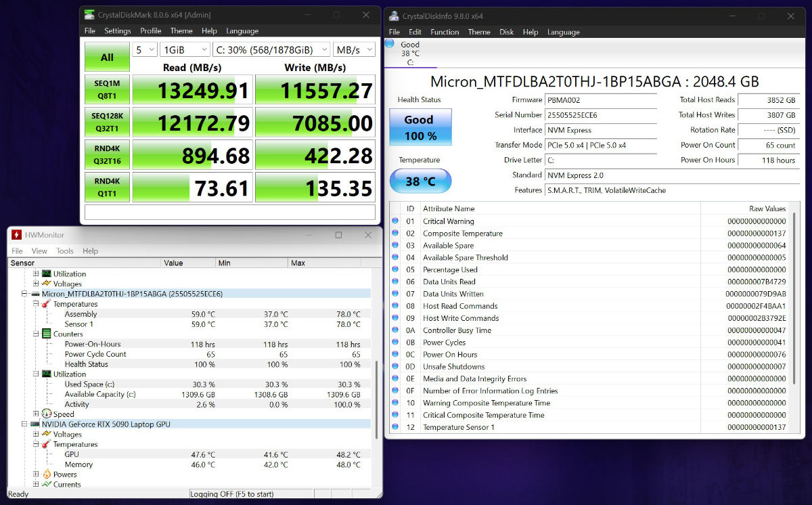812x505 pixels.
Task: Open the drive selector showing C: 30%
Action: 271,49
